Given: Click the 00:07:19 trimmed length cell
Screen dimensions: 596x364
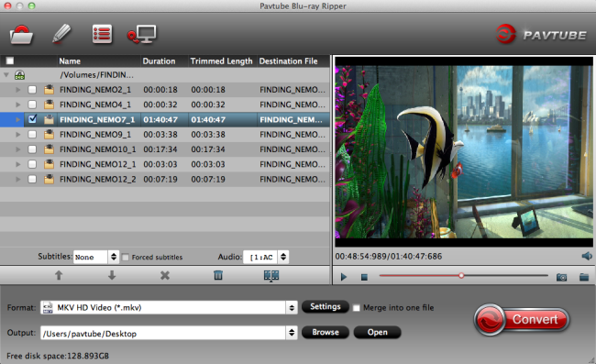Looking at the screenshot, I should pos(208,179).
